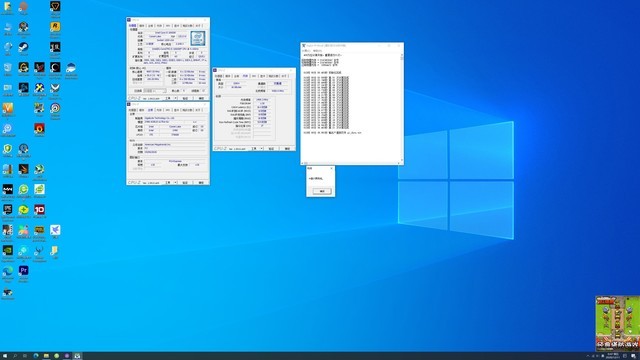640x360 pixels.
Task: Switch to the SPD tab in the CPU-Z processor window
Action: click(168, 26)
